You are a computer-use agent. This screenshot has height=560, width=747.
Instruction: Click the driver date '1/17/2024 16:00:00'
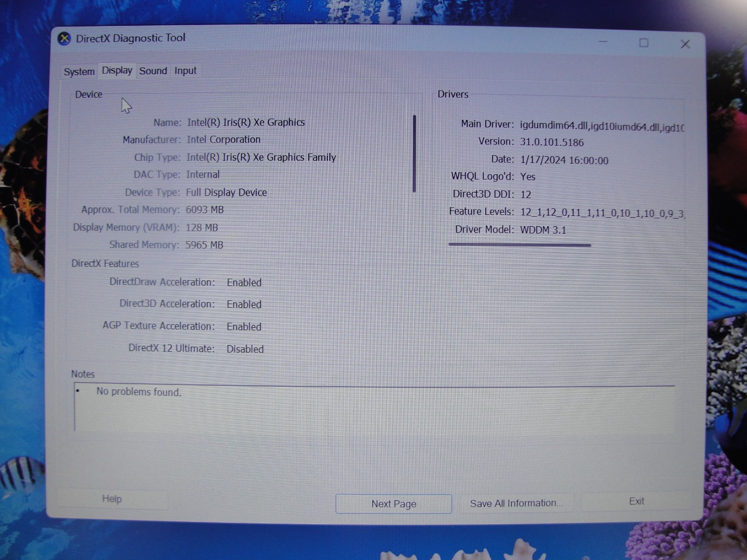564,160
